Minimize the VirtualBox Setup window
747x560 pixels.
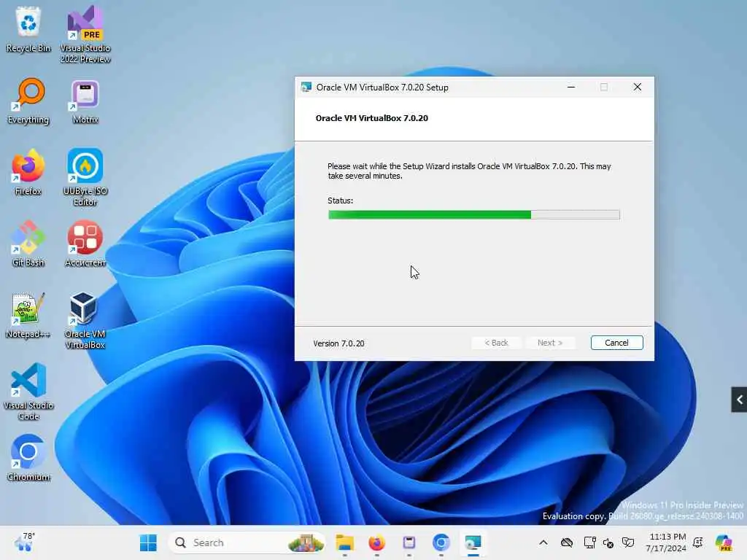pos(571,87)
